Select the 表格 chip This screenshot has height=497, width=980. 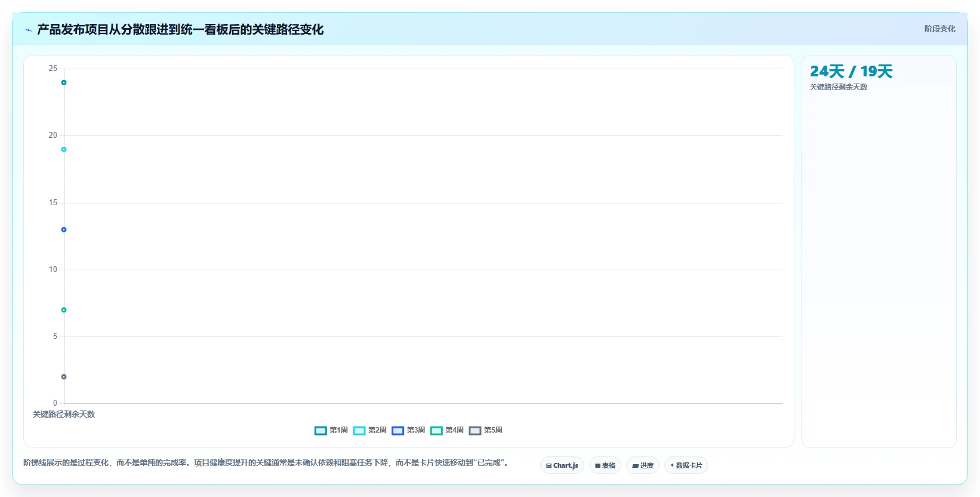pyautogui.click(x=605, y=465)
